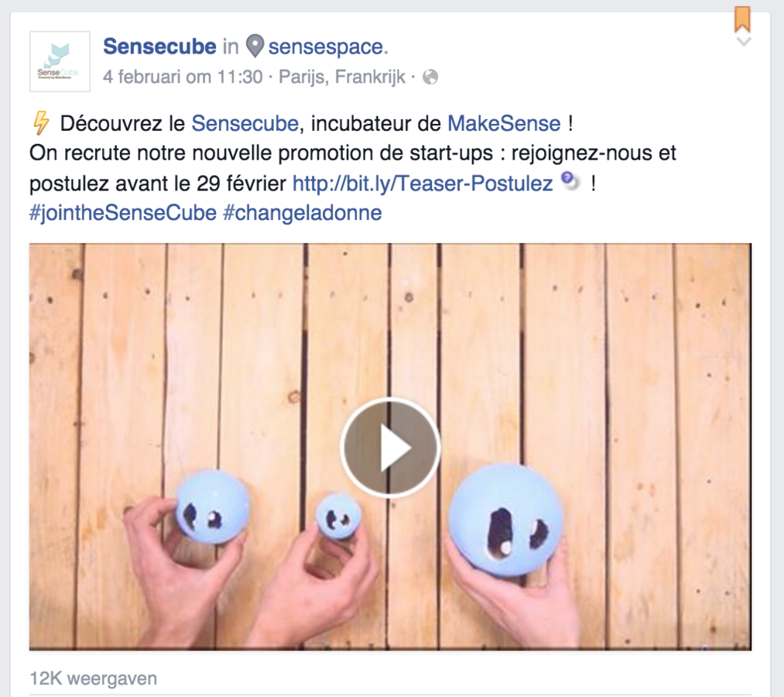Image resolution: width=784 pixels, height=697 pixels.
Task: Open the MakeSense mention link
Action: coord(504,124)
